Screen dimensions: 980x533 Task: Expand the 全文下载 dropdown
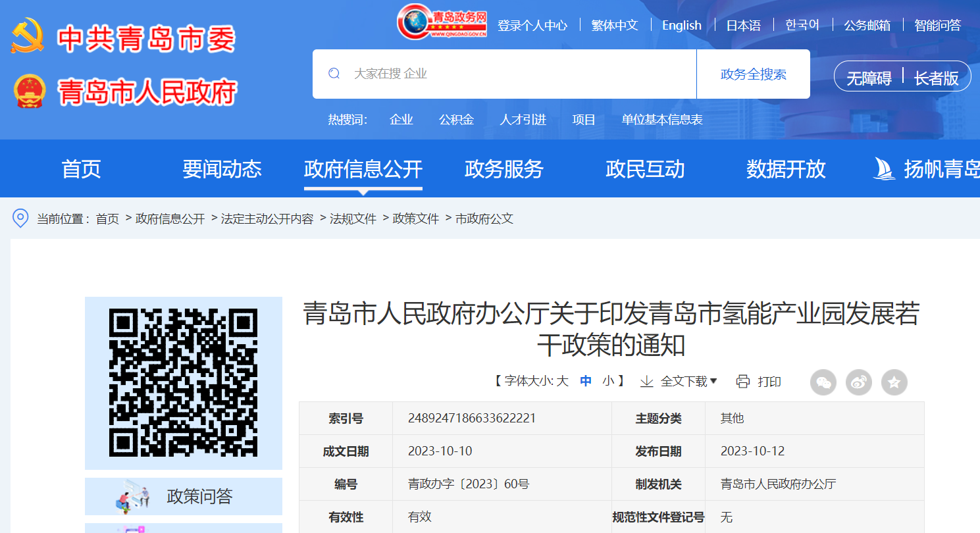pos(688,382)
